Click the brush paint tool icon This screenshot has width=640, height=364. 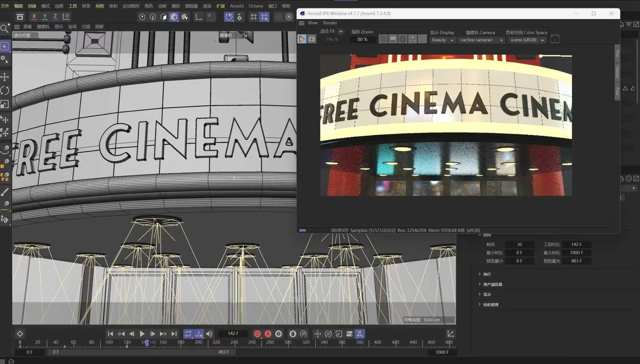click(x=5, y=192)
